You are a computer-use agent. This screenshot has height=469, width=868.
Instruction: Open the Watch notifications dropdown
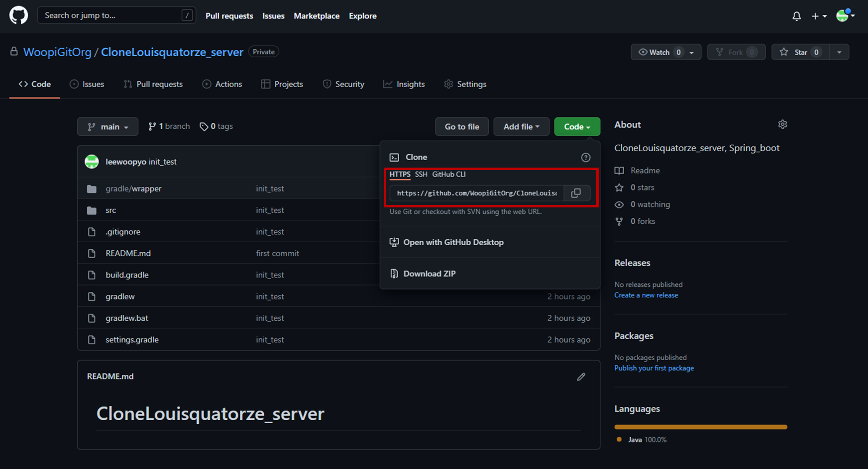coord(666,52)
